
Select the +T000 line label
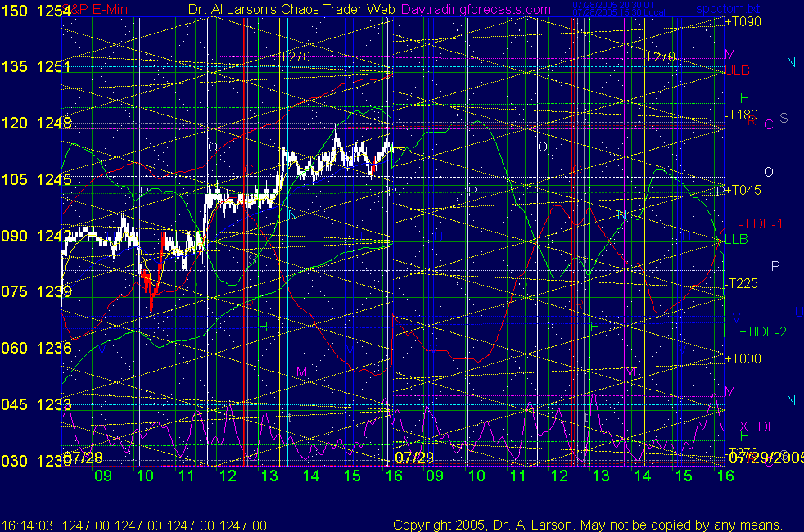[x=743, y=358]
